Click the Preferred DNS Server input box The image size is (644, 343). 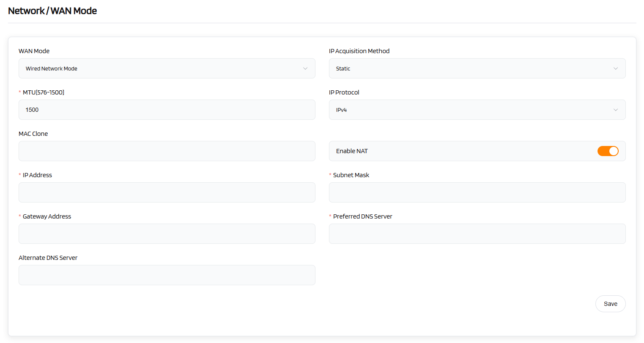(x=477, y=234)
